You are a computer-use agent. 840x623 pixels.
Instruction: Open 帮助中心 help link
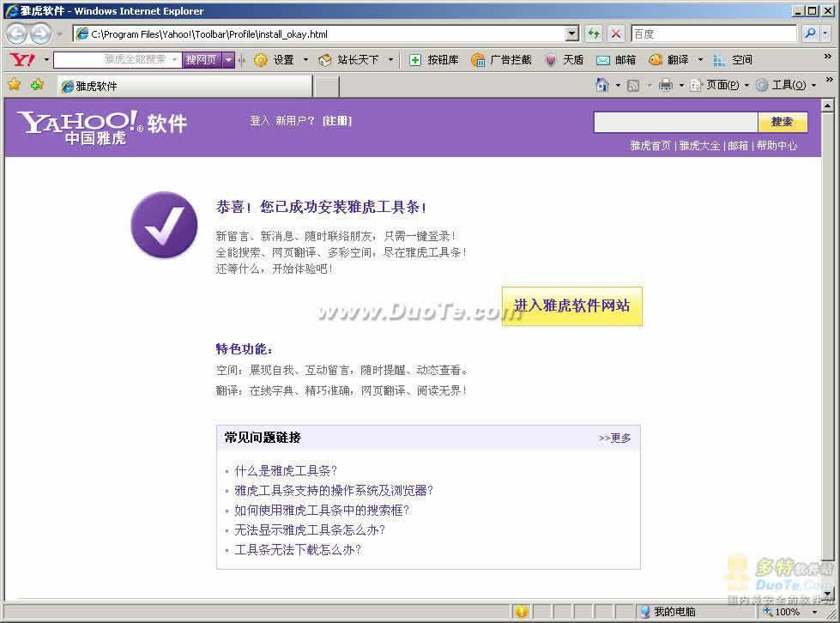[x=777, y=146]
